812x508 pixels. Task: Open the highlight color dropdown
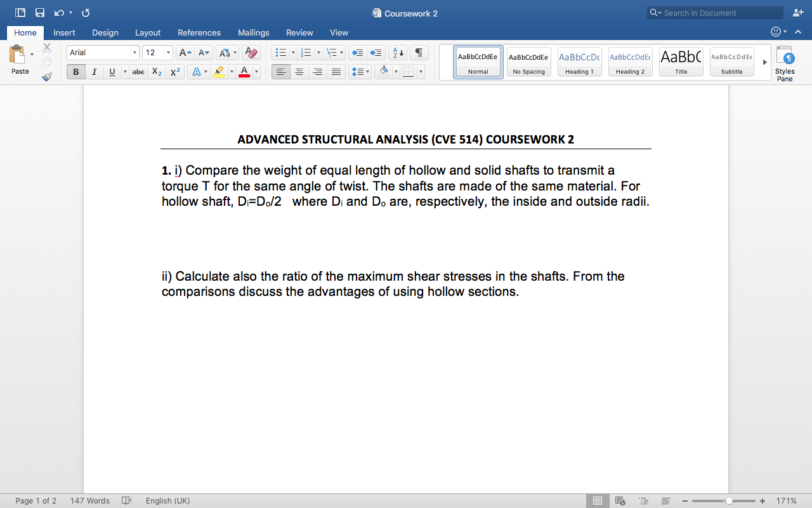coord(232,72)
